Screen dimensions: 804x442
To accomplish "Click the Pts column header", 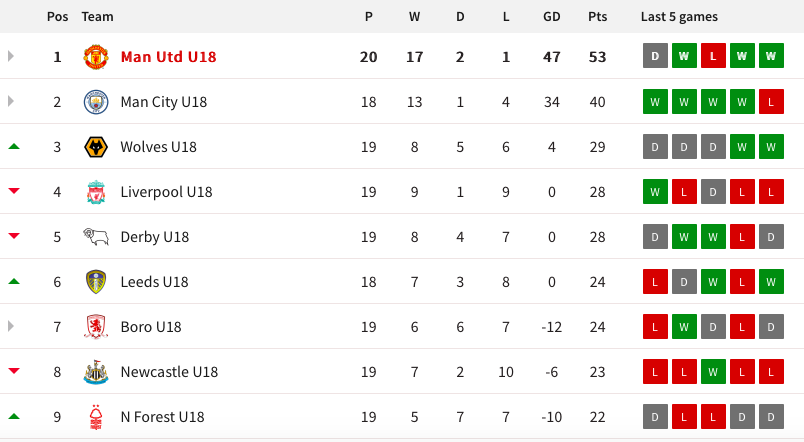I will [598, 17].
